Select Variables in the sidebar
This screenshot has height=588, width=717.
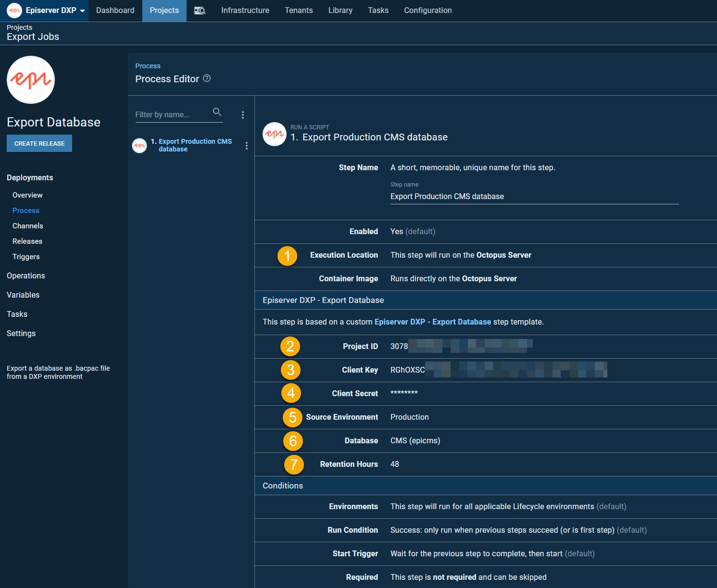coord(23,295)
